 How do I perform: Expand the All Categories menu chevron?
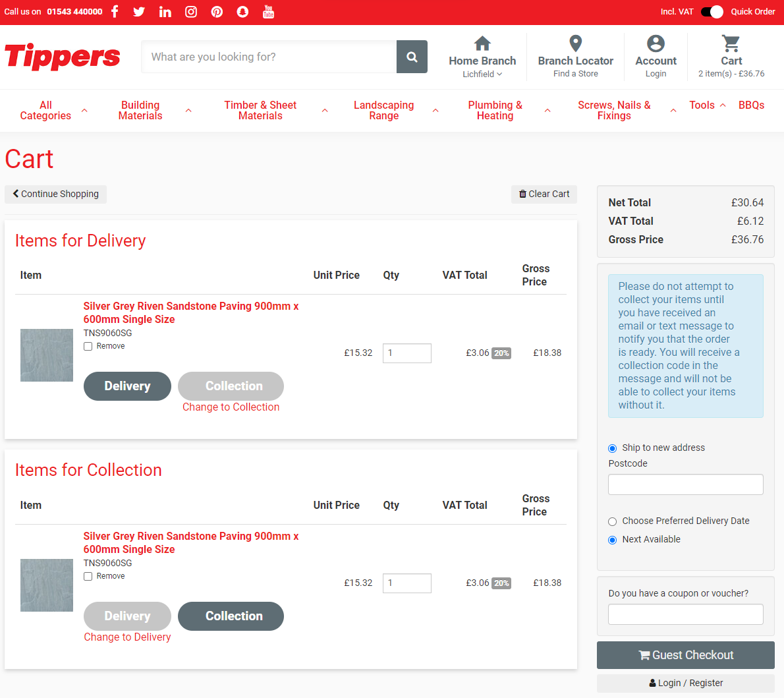click(84, 111)
